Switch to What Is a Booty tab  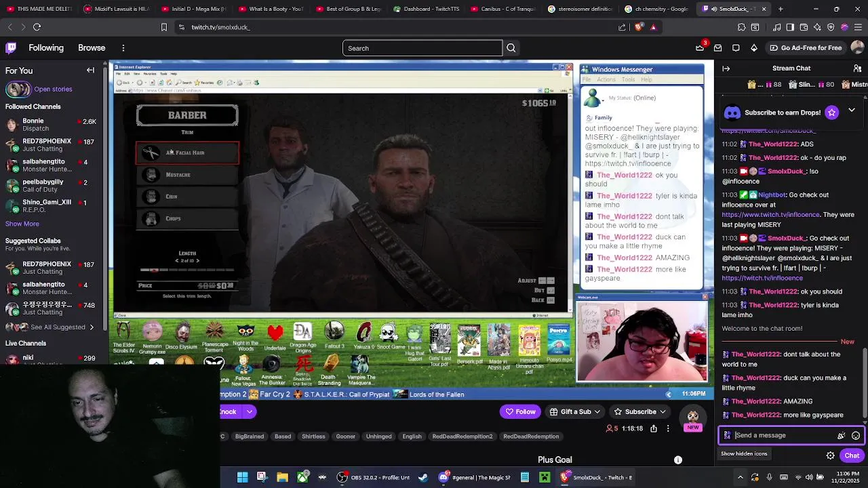(270, 9)
